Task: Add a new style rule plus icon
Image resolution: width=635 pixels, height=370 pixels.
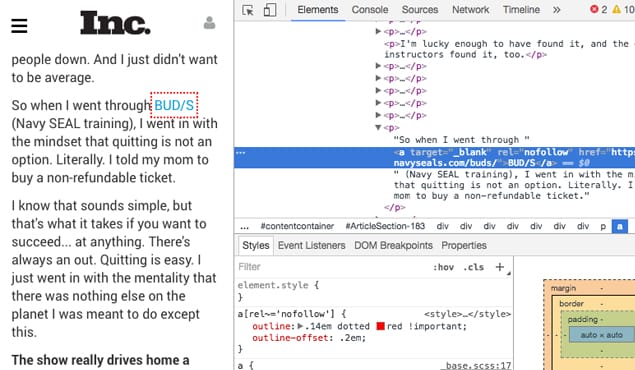Action: click(500, 267)
